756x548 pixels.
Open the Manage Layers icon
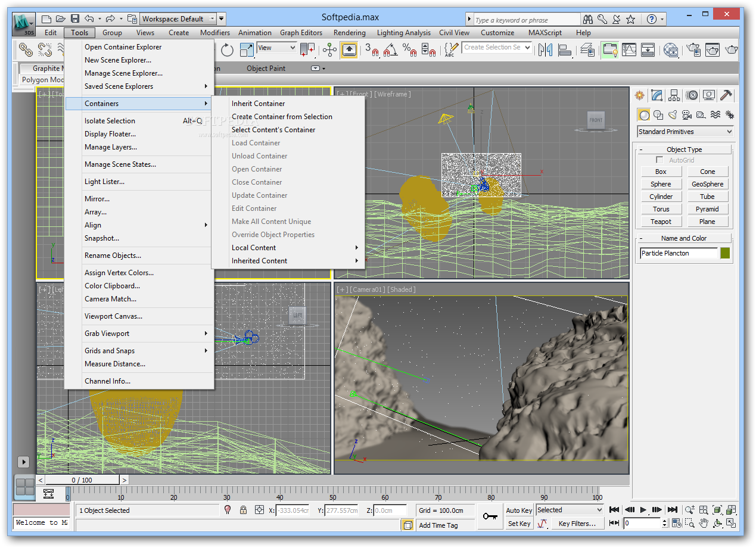click(x=587, y=50)
